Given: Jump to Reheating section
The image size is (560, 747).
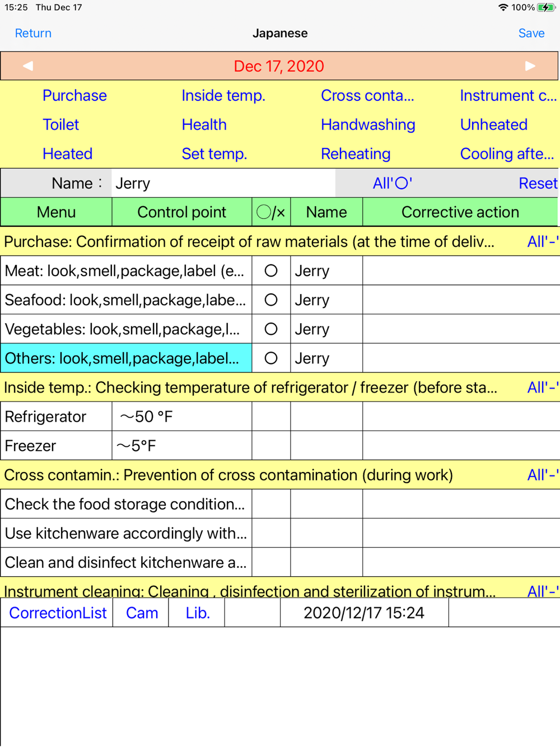Looking at the screenshot, I should (x=356, y=153).
